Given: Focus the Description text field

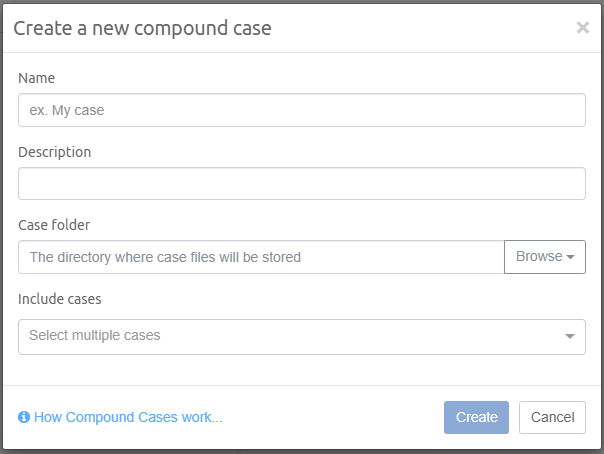Looking at the screenshot, I should [x=301, y=184].
